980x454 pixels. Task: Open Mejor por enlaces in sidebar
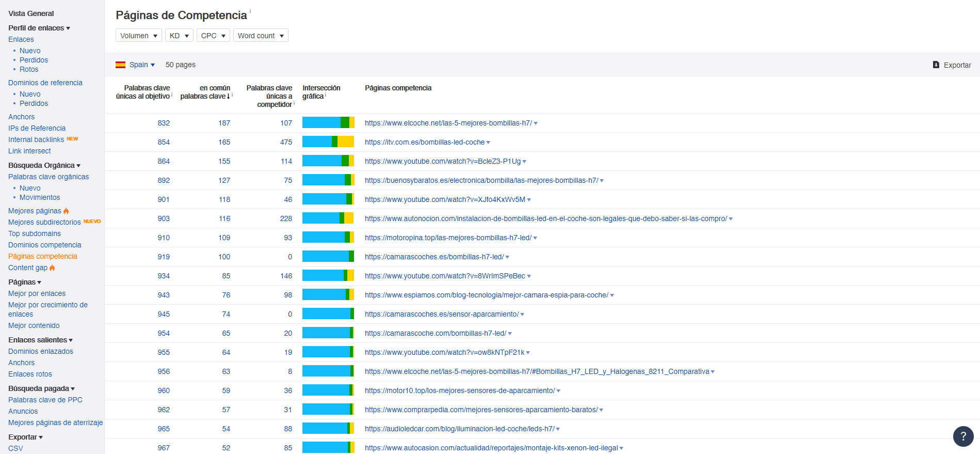(37, 293)
